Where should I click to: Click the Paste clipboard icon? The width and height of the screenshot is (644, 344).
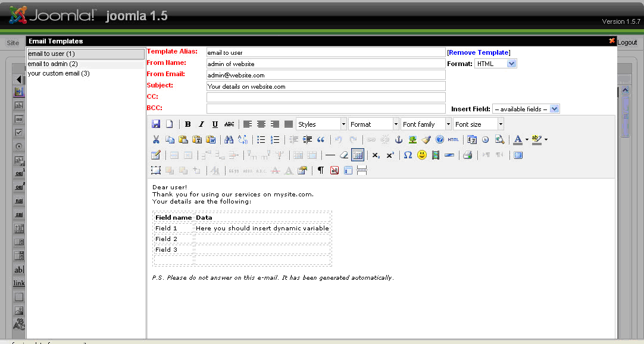coord(183,140)
